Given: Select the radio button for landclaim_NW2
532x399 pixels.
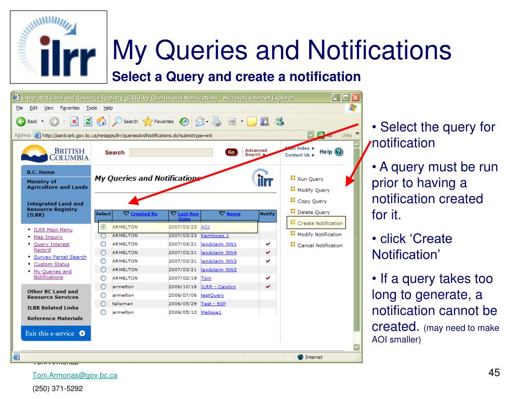Looking at the screenshot, I should [103, 270].
